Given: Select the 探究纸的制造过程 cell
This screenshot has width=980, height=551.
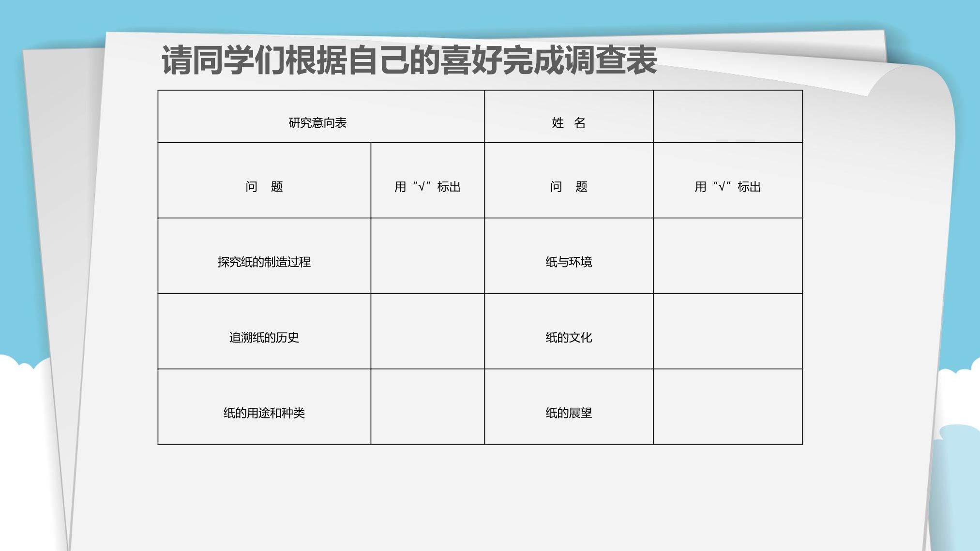Looking at the screenshot, I should 264,256.
